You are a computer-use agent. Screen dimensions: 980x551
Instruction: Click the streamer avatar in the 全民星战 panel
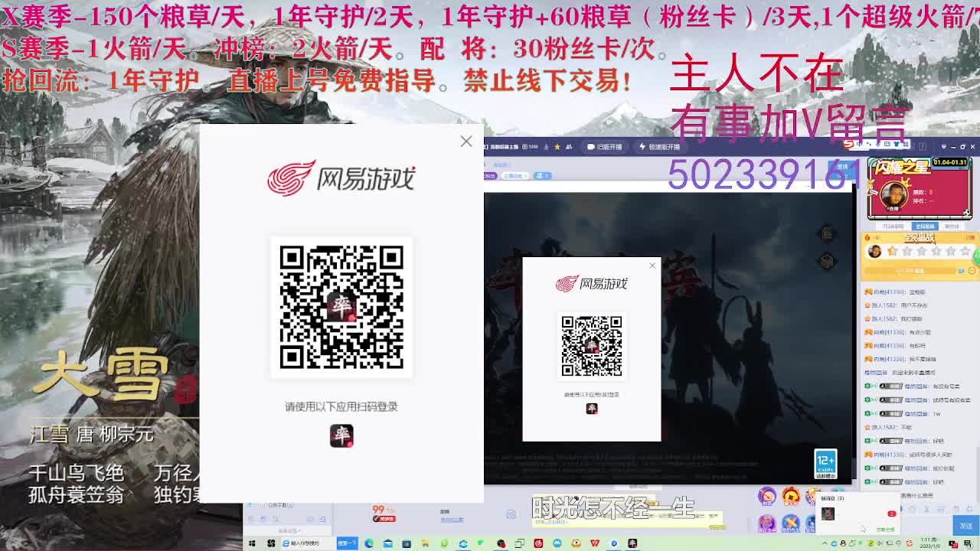click(x=874, y=251)
